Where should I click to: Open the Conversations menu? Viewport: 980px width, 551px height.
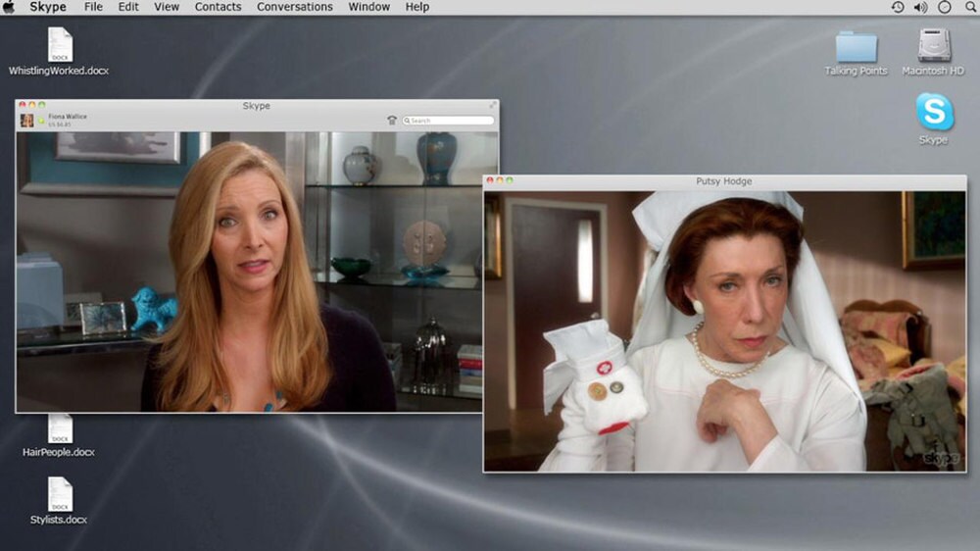294,7
